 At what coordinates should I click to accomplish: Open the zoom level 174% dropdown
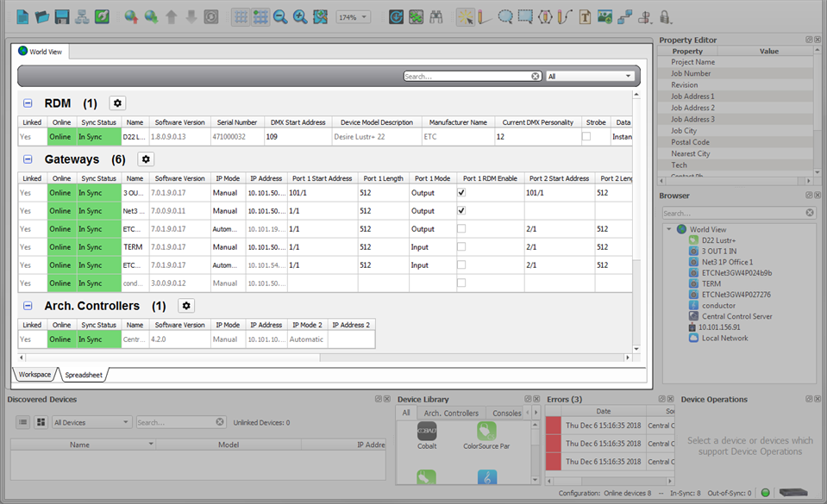point(354,17)
